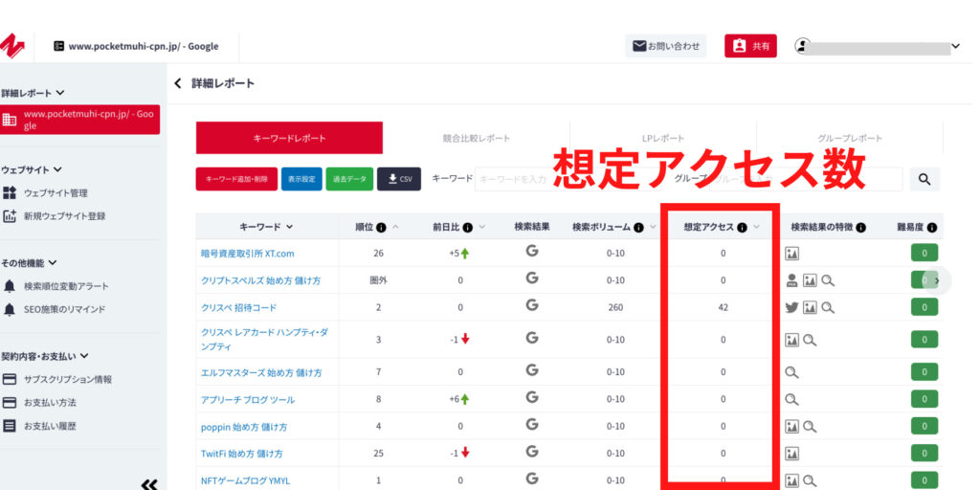Click magnifier feature icon in エルフマスターズ row
Viewport: 980px width, 490px height.
[x=791, y=372]
